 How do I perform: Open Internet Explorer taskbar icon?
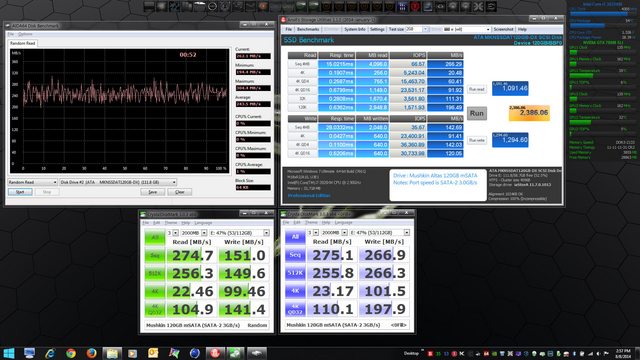click(50, 353)
